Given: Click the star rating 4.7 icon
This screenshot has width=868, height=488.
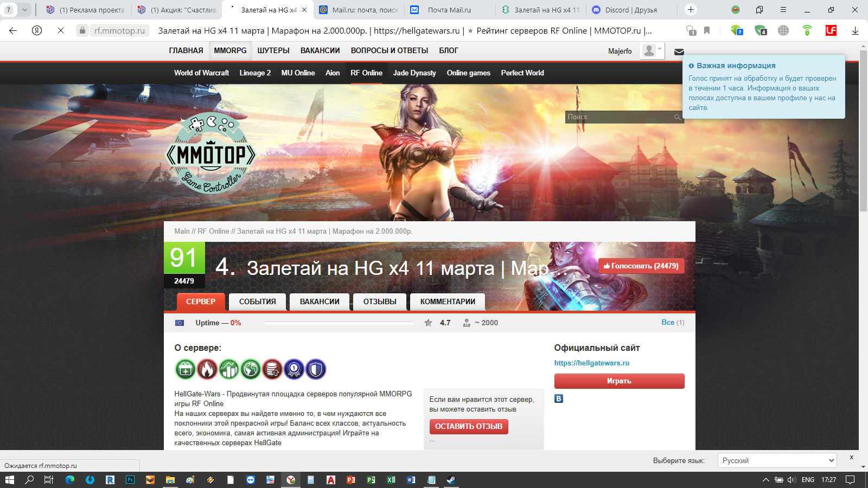Looking at the screenshot, I should coord(428,323).
